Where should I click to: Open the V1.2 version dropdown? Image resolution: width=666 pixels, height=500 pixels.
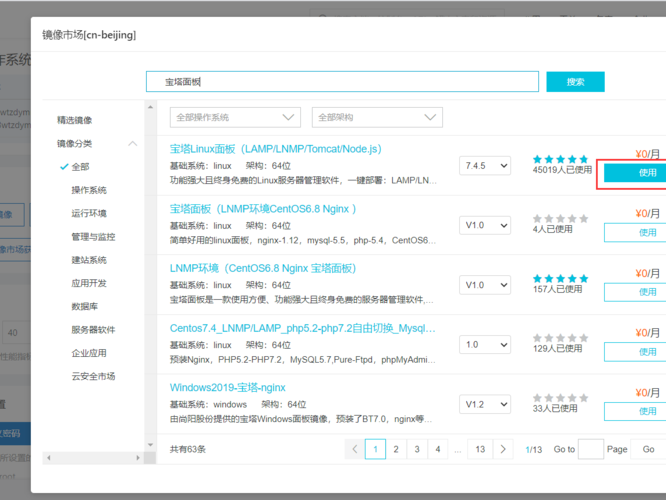coord(485,404)
